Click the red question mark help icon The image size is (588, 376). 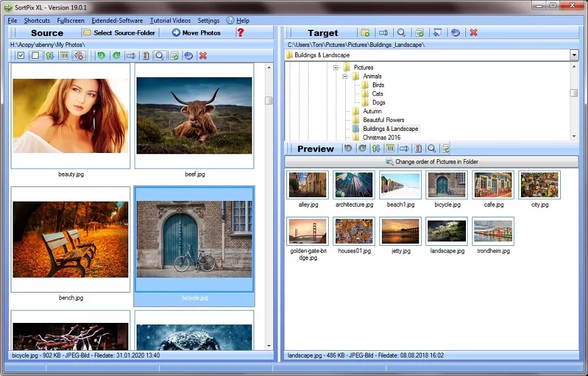(240, 33)
